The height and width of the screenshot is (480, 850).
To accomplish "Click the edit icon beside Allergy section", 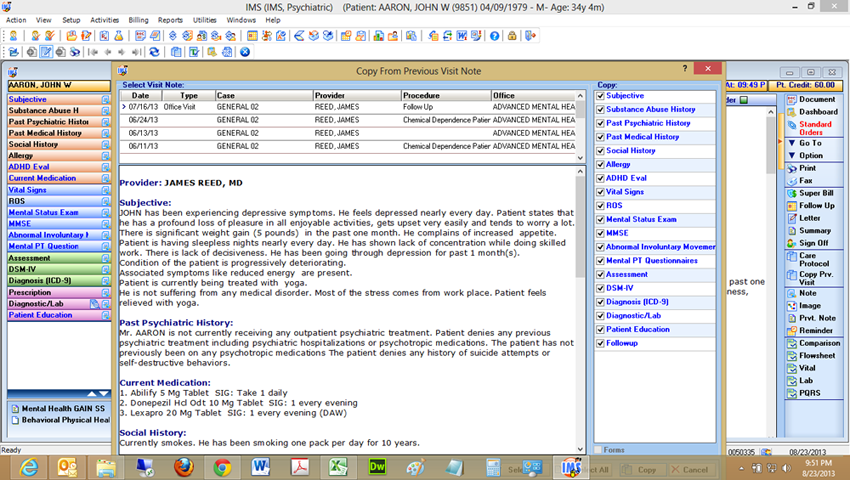I will [105, 156].
